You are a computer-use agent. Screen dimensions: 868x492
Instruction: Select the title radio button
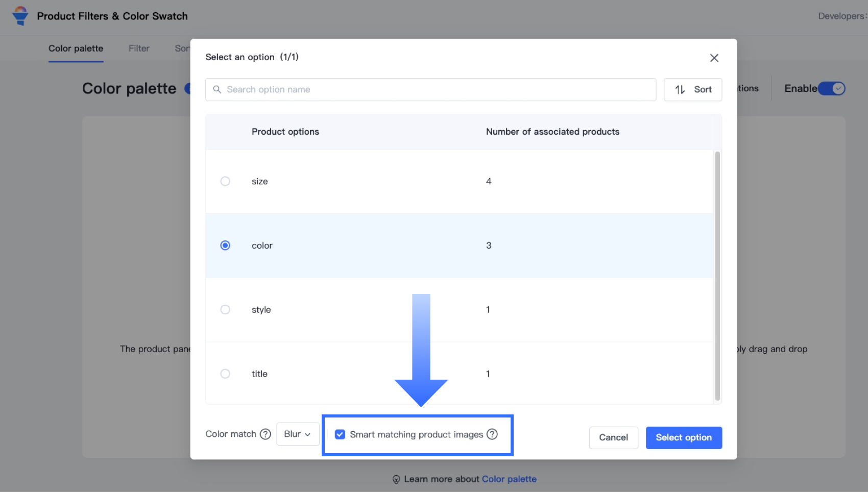pyautogui.click(x=225, y=374)
